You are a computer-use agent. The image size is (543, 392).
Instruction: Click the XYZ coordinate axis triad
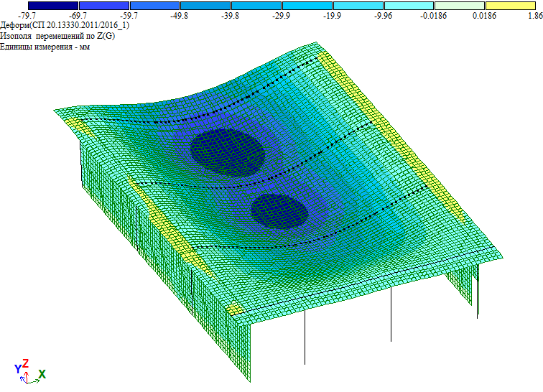click(29, 373)
